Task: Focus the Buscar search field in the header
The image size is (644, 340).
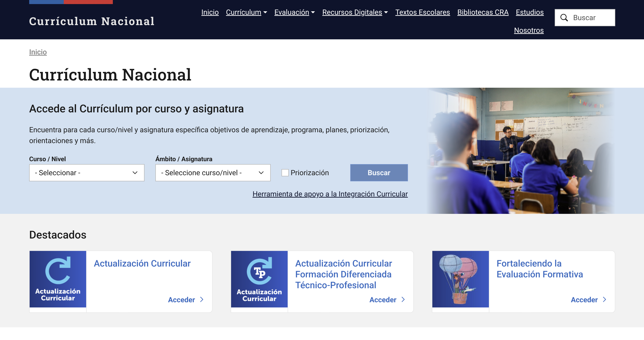Action: coord(585,18)
